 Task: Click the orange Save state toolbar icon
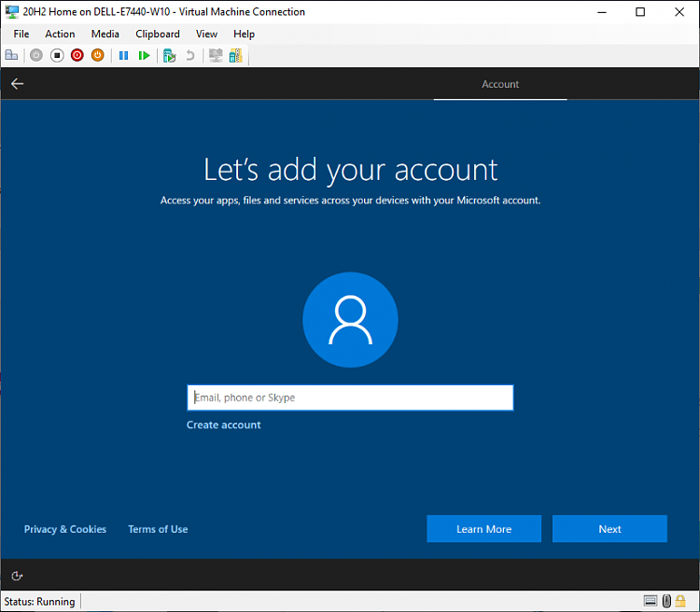click(x=97, y=55)
